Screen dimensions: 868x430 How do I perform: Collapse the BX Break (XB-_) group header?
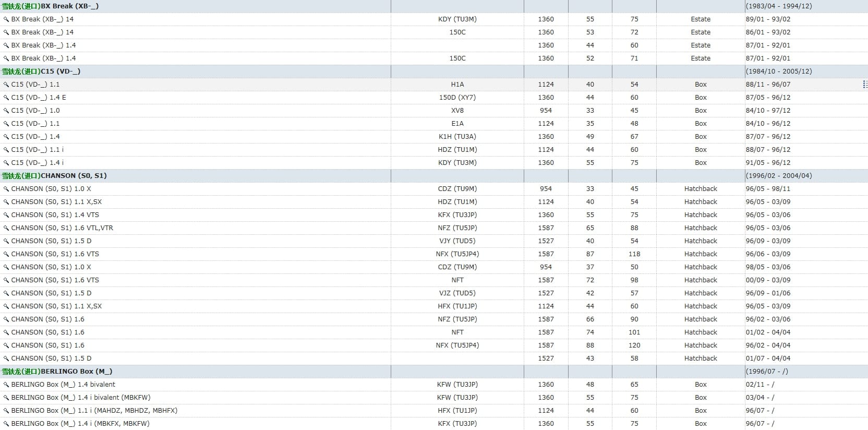[50, 6]
